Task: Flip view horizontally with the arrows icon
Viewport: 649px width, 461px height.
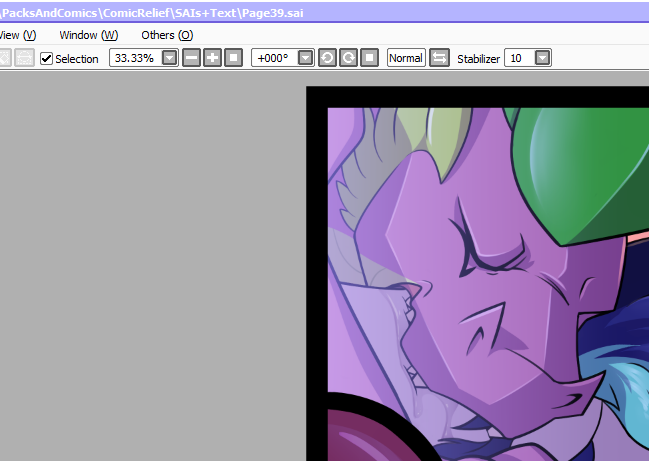Action: pyautogui.click(x=439, y=58)
